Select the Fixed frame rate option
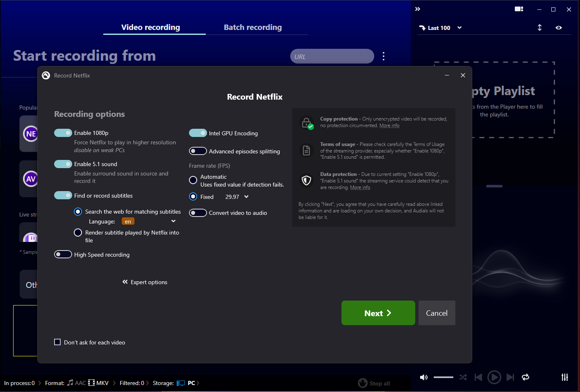580x392 pixels. tap(193, 197)
